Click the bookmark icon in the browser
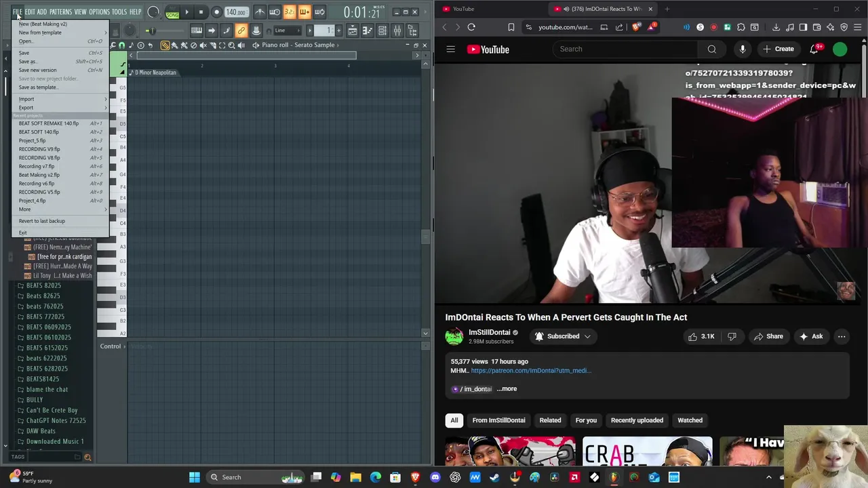Viewport: 868px width, 488px height. coord(511,27)
